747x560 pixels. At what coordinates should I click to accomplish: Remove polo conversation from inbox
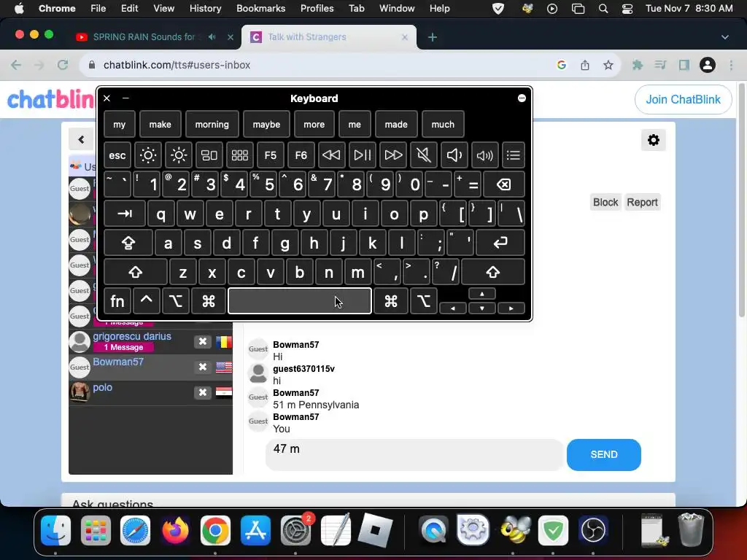[203, 392]
